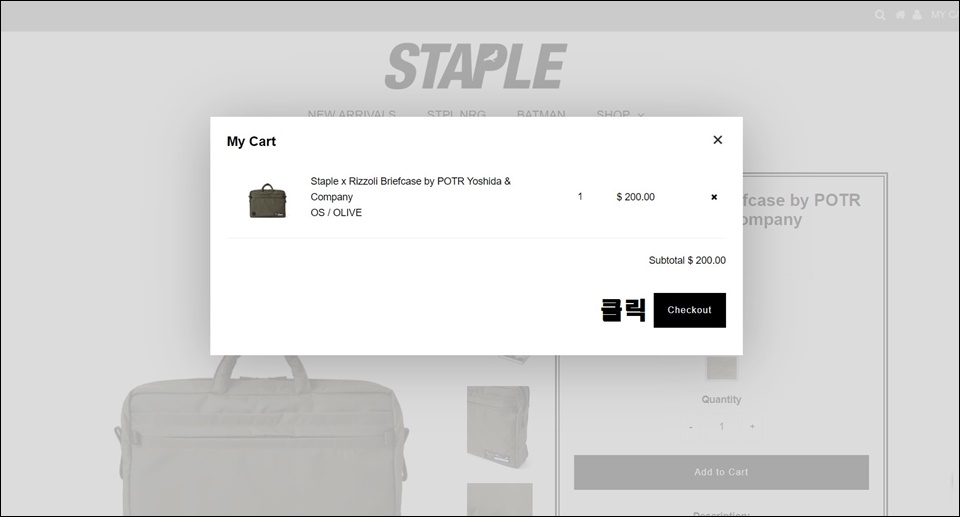Close the My Cart dialog
Viewport: 960px width, 517px height.
click(x=717, y=140)
